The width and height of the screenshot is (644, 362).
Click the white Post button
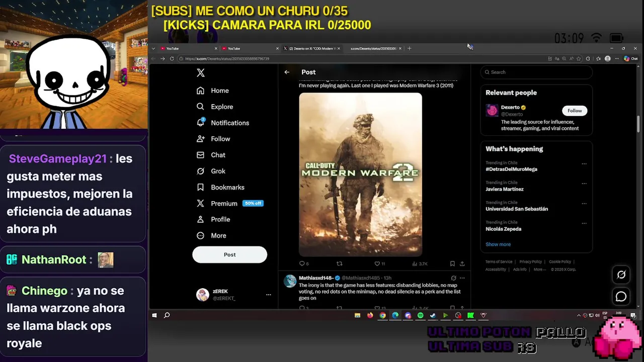[x=229, y=254]
